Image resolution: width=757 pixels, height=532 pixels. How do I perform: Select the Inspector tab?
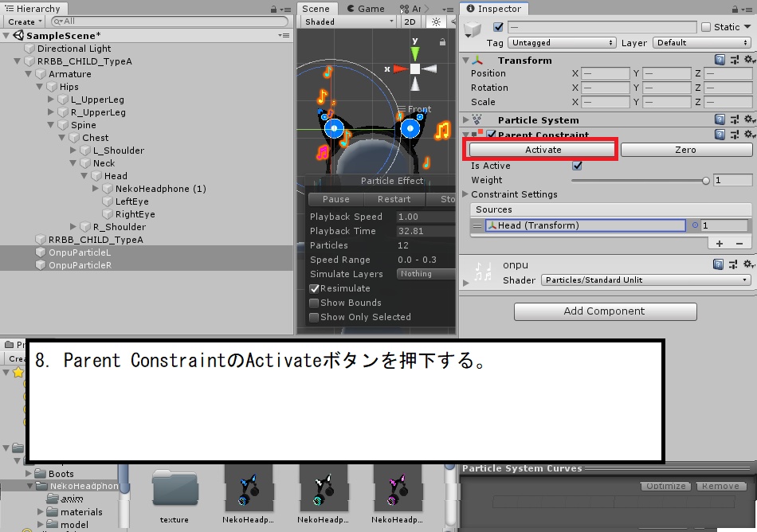point(494,9)
